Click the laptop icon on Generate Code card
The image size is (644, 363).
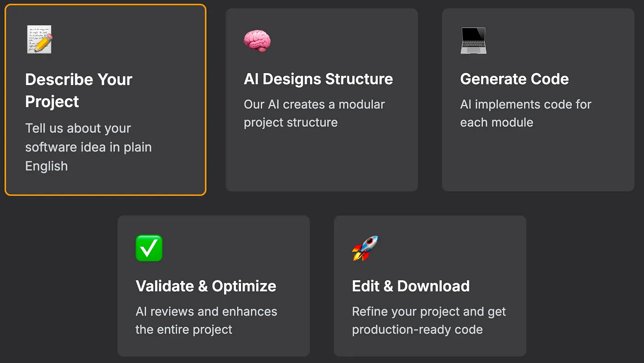tap(473, 40)
